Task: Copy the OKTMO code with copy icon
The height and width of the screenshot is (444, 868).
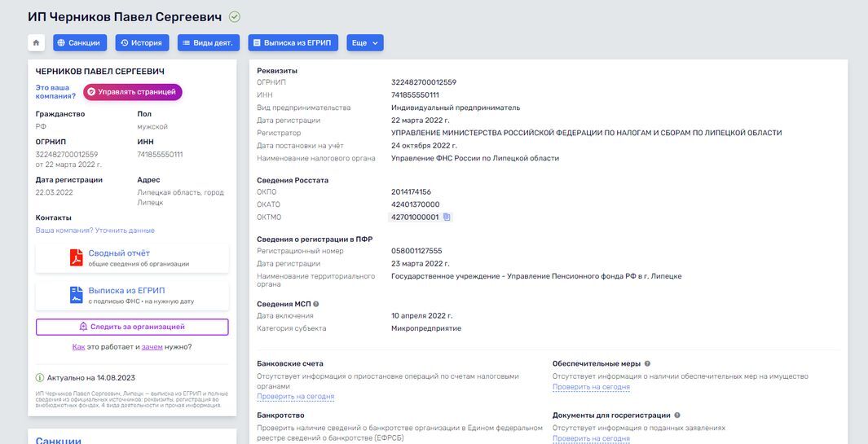Action: click(447, 218)
